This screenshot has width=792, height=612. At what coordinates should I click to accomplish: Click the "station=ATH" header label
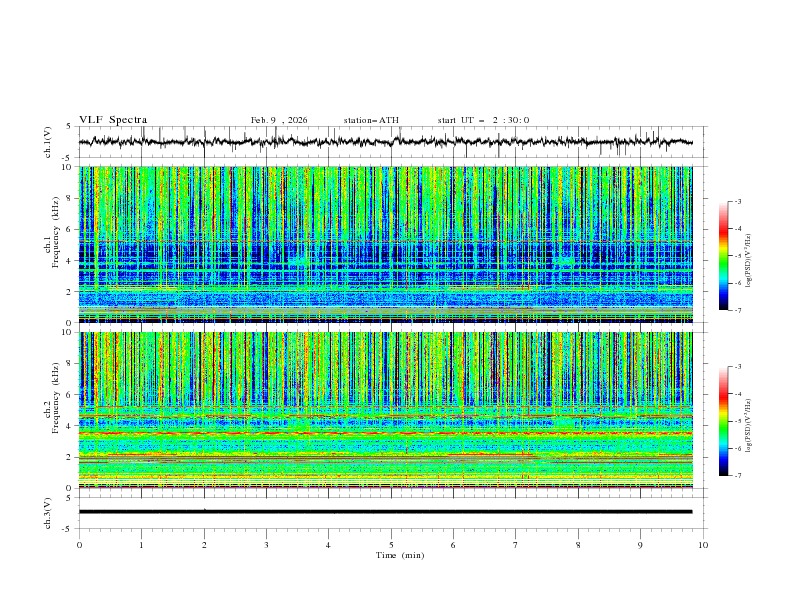point(371,120)
